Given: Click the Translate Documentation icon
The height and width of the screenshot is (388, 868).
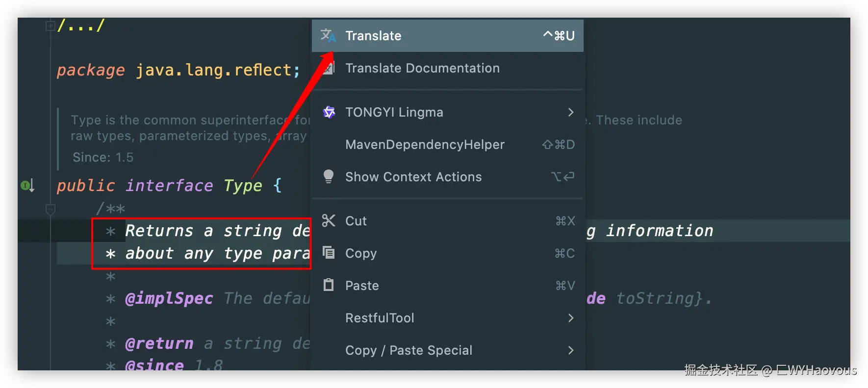Looking at the screenshot, I should tap(330, 69).
